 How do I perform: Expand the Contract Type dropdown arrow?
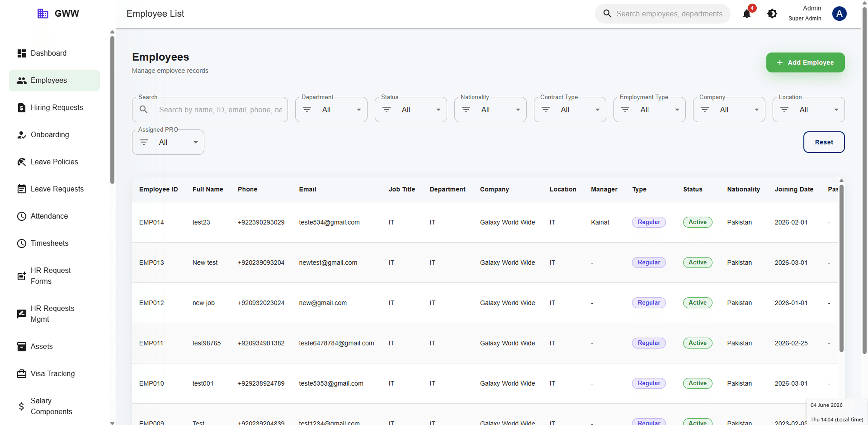click(x=597, y=110)
